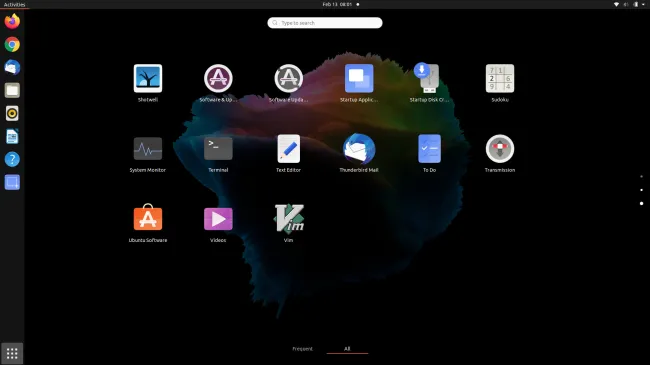
Task: Launch the screenshot tool from the dock
Action: (12, 182)
